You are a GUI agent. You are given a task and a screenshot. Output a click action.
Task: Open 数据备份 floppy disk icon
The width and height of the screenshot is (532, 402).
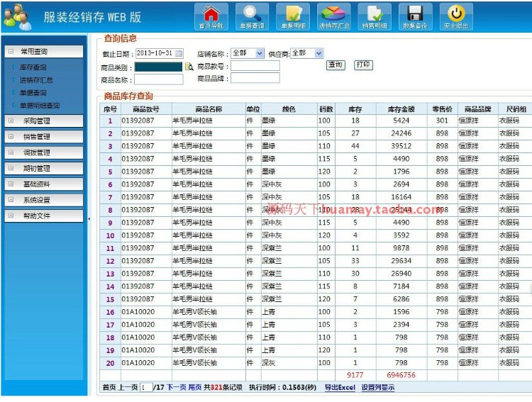click(x=415, y=16)
